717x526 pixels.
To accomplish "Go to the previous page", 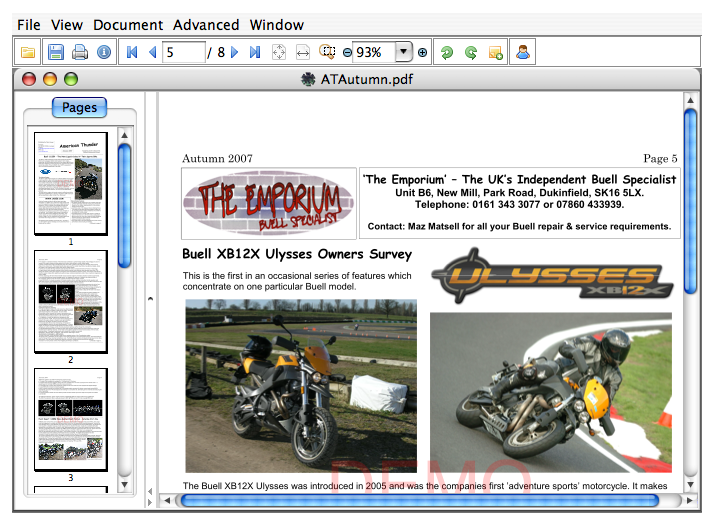I will pyautogui.click(x=153, y=52).
